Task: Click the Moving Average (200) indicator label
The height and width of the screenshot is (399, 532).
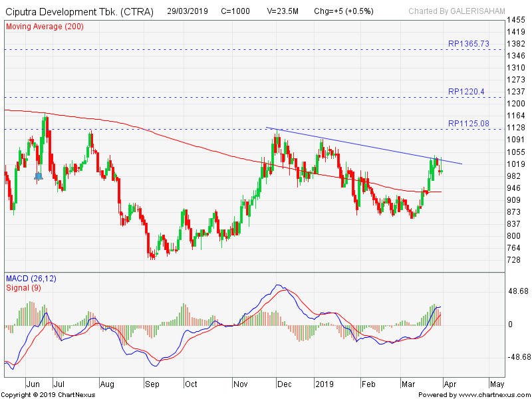Action: (45, 27)
